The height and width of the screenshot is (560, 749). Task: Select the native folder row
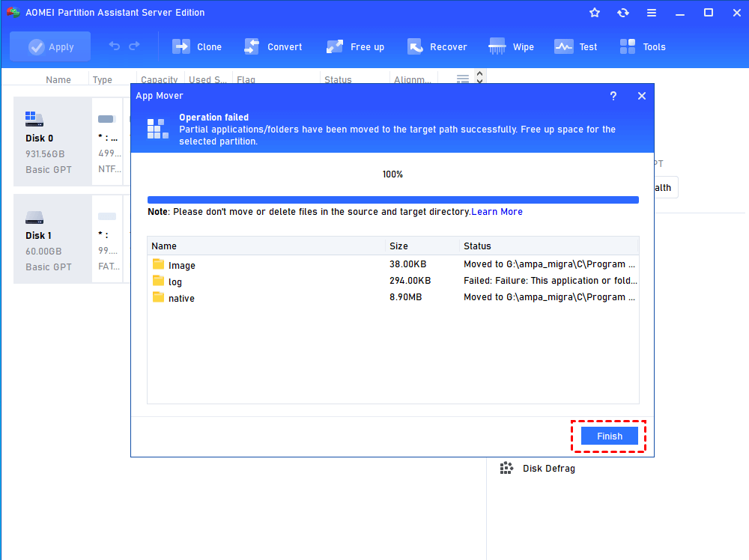tap(393, 297)
